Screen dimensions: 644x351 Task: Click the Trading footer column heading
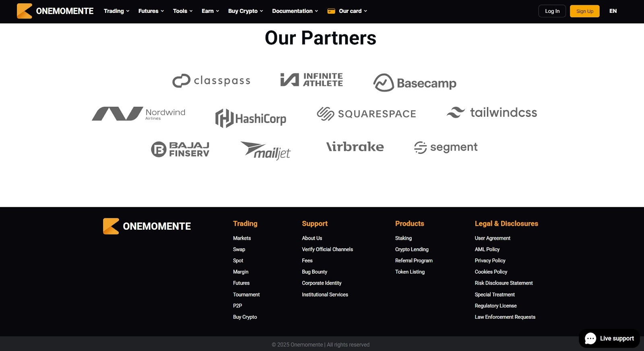245,224
